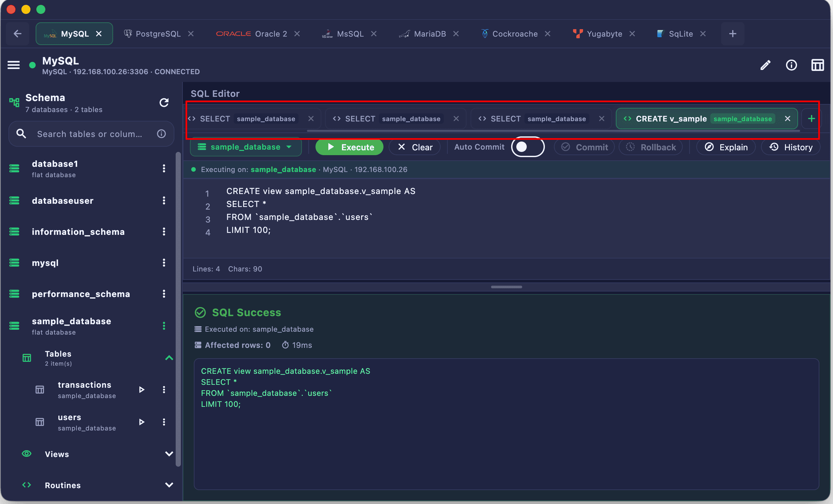The image size is (833, 504).
Task: Click the Execute button
Action: (349, 147)
